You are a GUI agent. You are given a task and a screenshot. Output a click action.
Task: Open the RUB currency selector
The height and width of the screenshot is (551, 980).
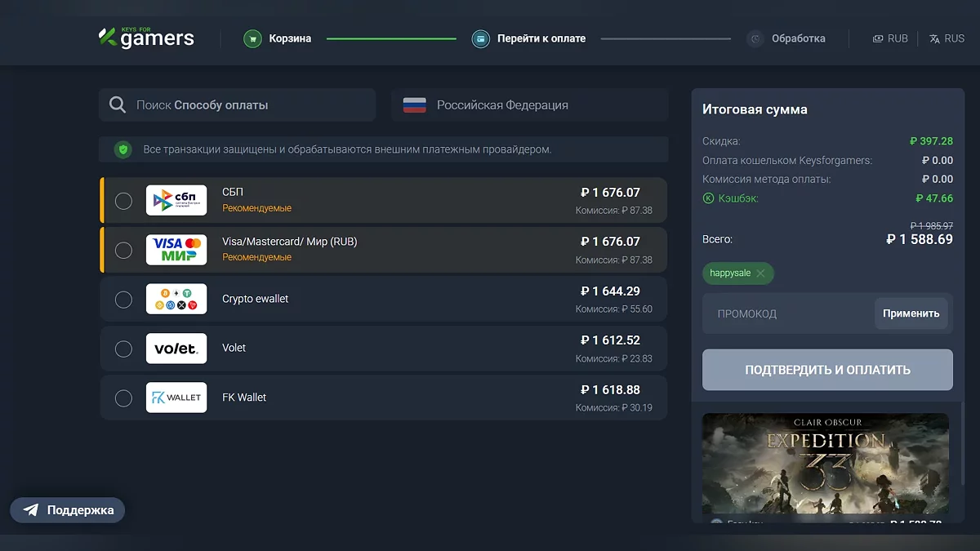coord(890,38)
